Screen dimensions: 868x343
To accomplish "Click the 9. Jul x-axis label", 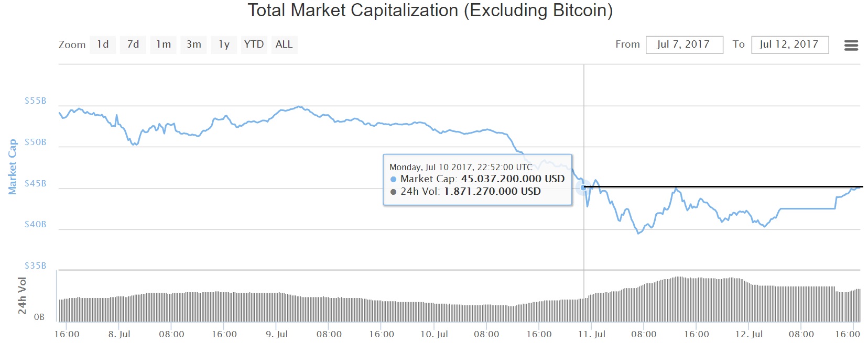I will 277,334.
